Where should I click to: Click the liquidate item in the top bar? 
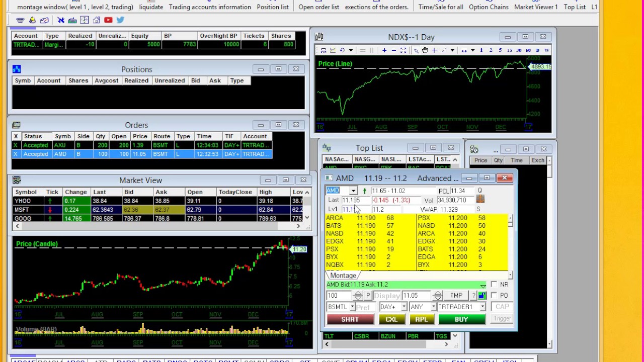[151, 7]
